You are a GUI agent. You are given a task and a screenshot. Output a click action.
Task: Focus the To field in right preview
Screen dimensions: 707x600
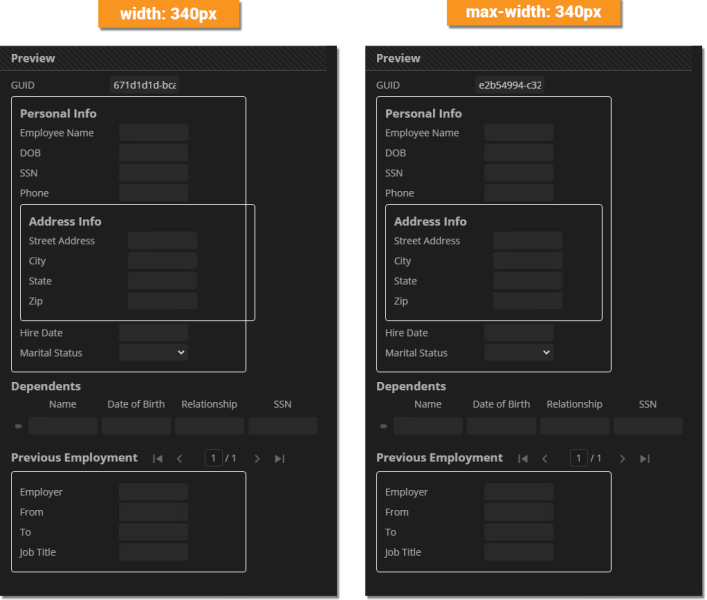tap(519, 532)
